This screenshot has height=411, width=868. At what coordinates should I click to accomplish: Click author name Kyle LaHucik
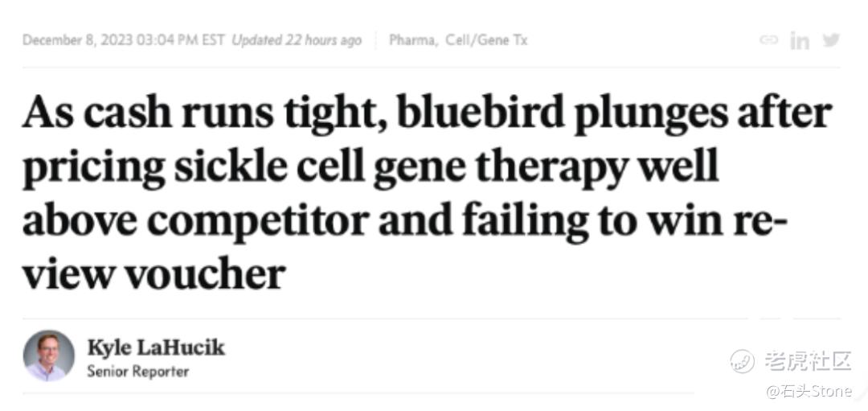click(x=155, y=347)
